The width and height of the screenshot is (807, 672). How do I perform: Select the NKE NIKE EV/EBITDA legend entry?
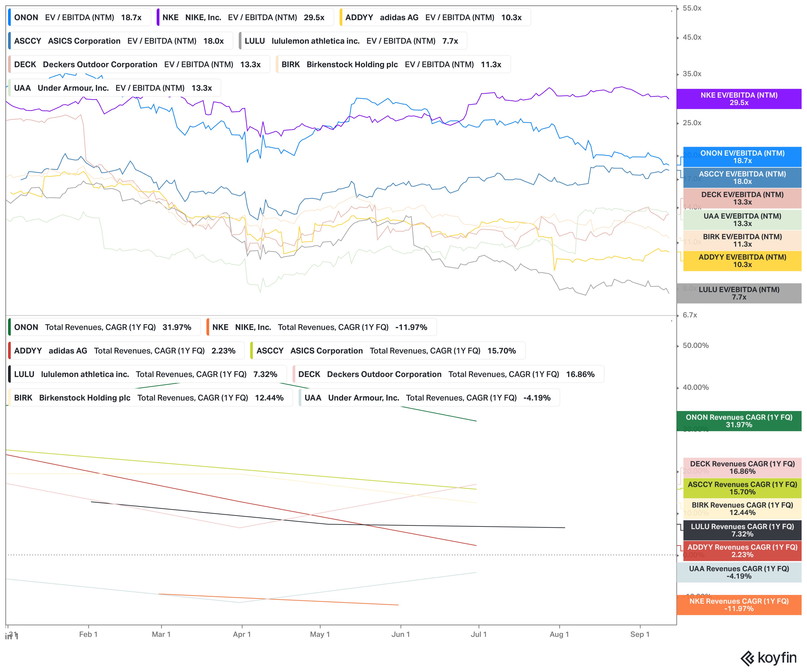[245, 18]
